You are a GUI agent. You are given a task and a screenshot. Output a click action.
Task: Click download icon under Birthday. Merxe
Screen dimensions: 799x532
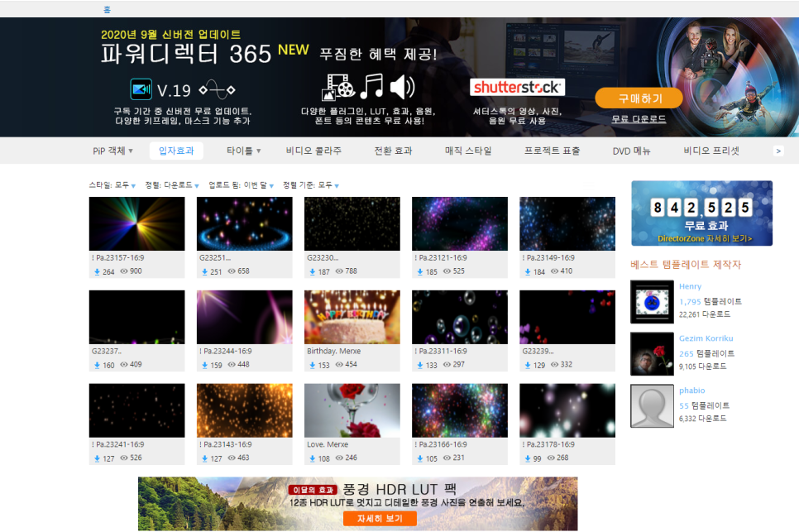313,366
